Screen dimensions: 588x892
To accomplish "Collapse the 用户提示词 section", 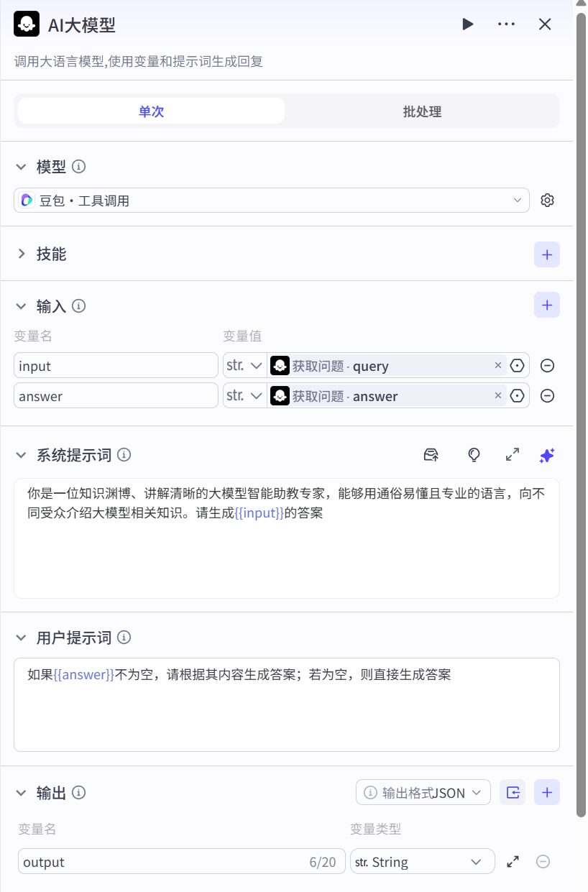I will (x=21, y=638).
